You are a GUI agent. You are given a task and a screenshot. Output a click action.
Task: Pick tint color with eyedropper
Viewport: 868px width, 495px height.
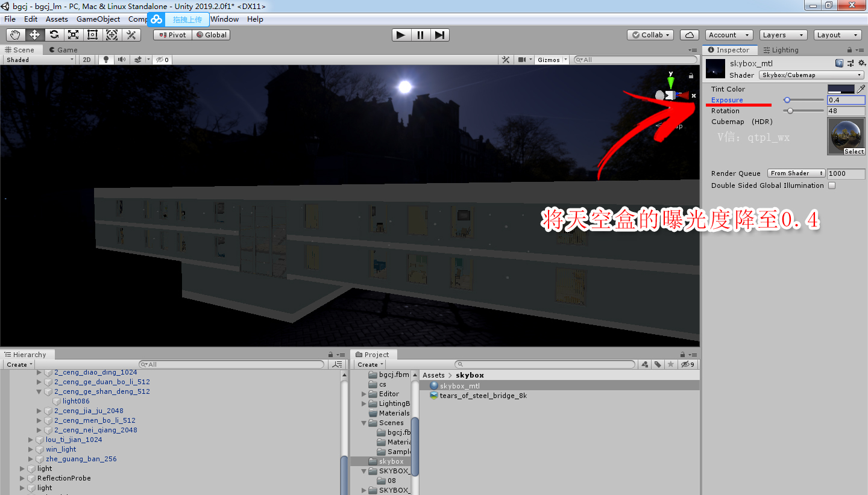[861, 89]
